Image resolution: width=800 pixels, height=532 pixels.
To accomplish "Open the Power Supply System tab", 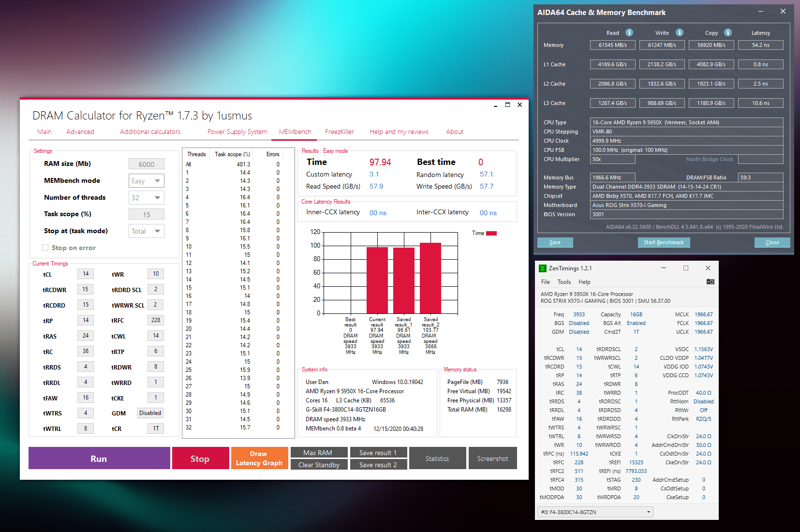I will coord(237,132).
